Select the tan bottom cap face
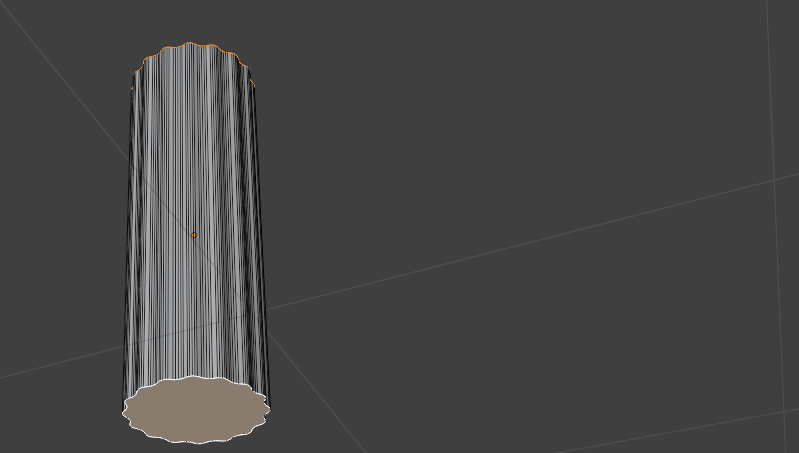Image resolution: width=799 pixels, height=453 pixels. pos(196,410)
